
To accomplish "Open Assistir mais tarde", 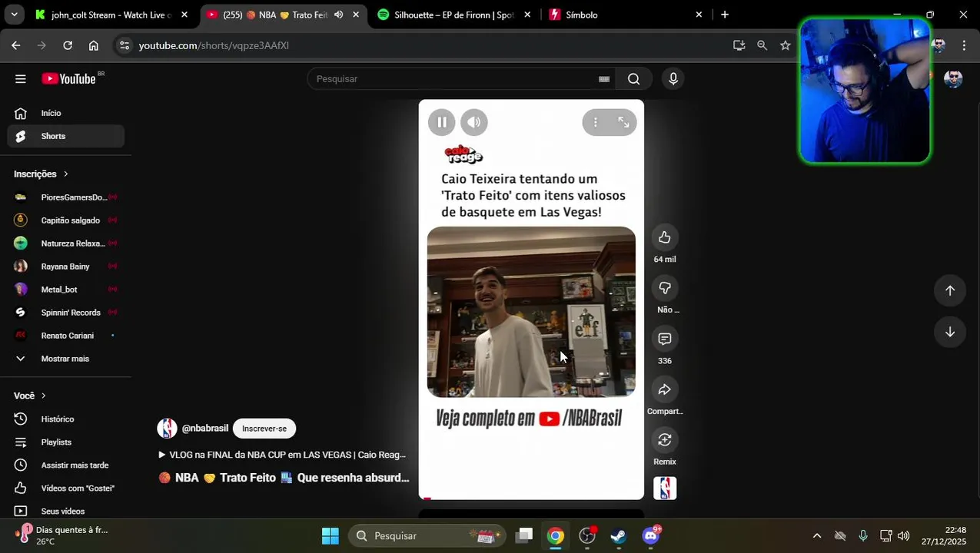I will click(x=66, y=465).
